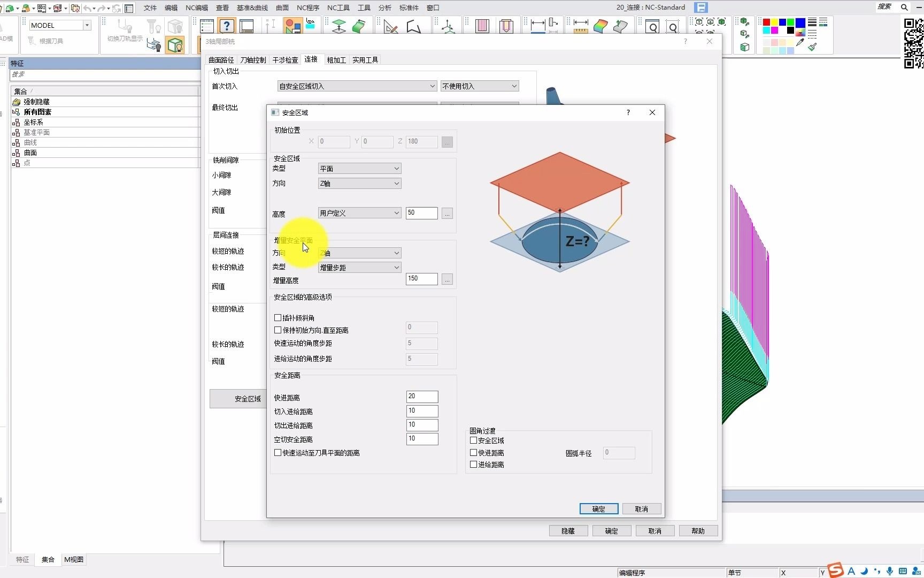
Task: Open the 类型 dropdown showing 平面
Action: 359,169
